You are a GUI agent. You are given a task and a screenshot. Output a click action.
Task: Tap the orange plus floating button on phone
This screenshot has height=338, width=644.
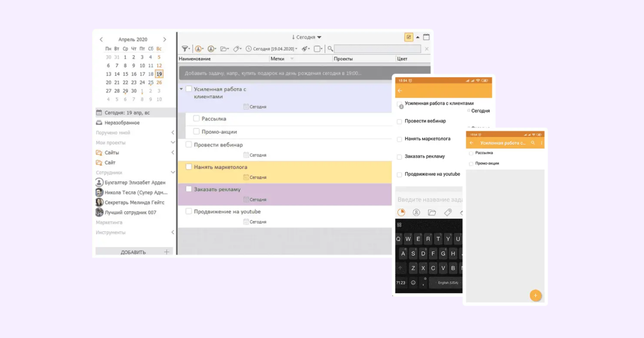(535, 296)
